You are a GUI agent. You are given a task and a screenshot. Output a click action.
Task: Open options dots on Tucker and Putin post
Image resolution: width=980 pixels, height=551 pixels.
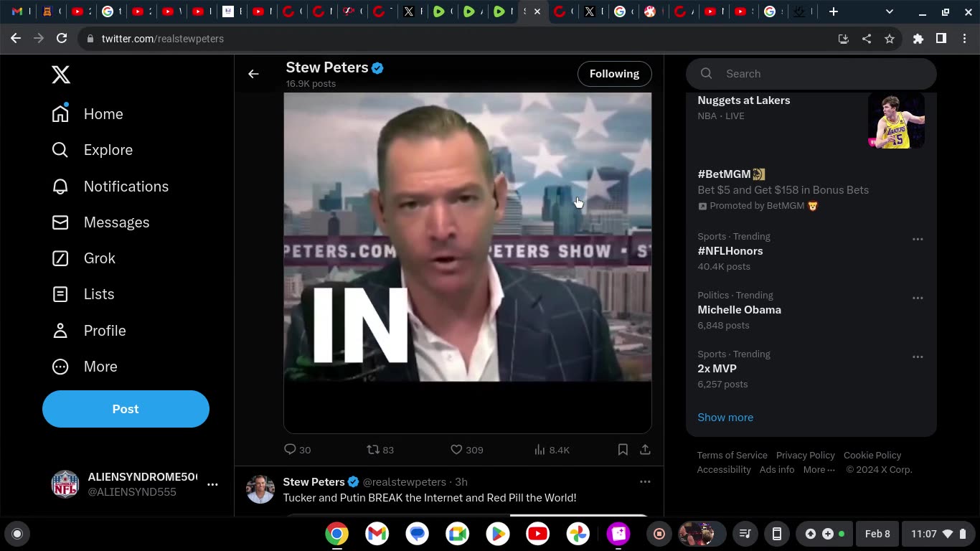coord(645,482)
